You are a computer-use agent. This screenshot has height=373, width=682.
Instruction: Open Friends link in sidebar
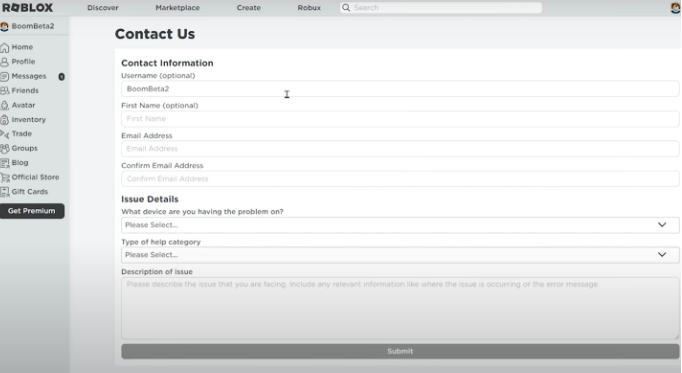[x=25, y=90]
